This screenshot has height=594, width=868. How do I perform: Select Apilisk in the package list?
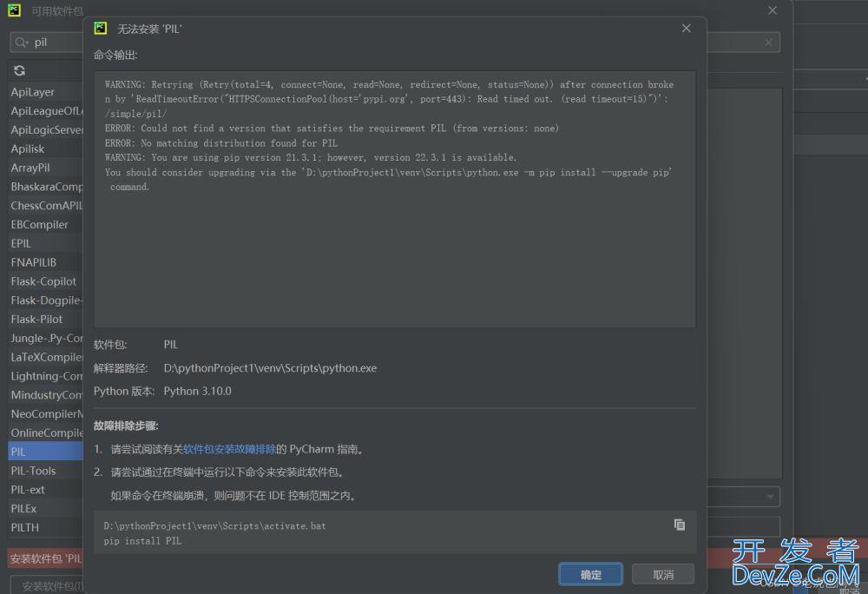[x=45, y=148]
